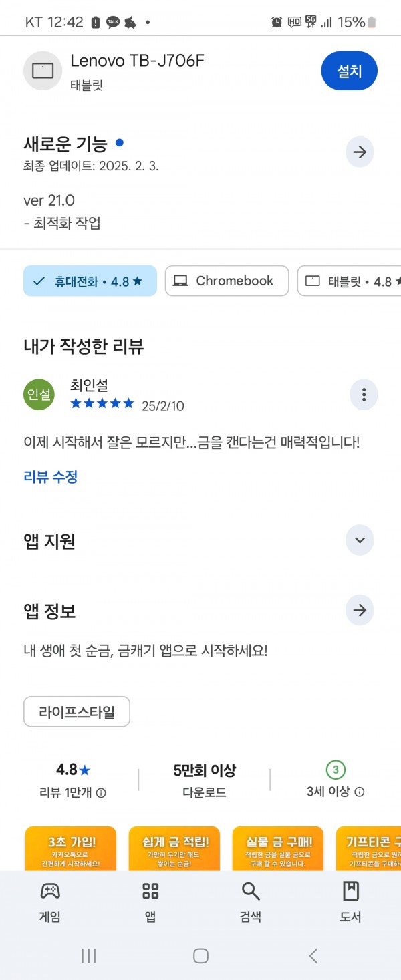This screenshot has width=401, height=980.
Task: Open the 도서 books tab
Action: click(351, 903)
